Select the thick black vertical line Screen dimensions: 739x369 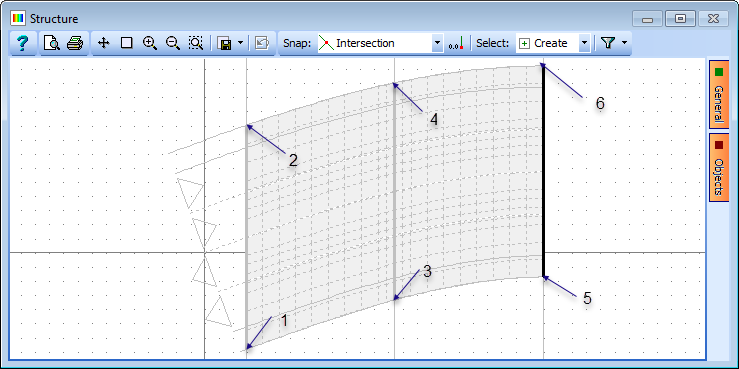tap(543, 172)
